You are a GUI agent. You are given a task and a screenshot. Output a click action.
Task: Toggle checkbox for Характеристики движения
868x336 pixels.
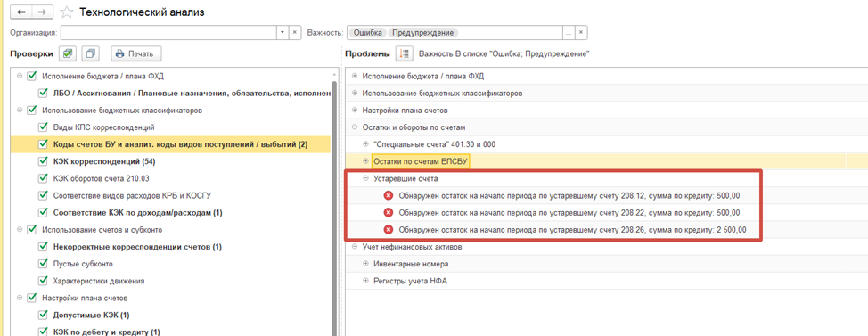44,281
